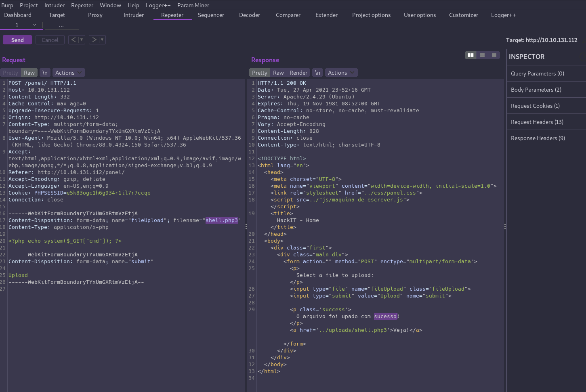The width and height of the screenshot is (586, 392).
Task: Click the HTTP/1.1 200 OK status line
Action: tap(282, 83)
